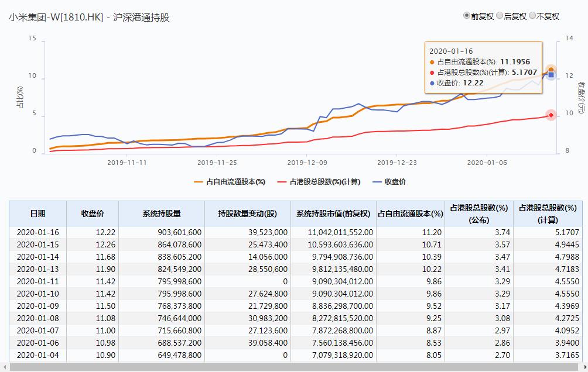Screen dimensions: 588x372
Task: Click holding change 25,473,400
Action: (x=248, y=244)
